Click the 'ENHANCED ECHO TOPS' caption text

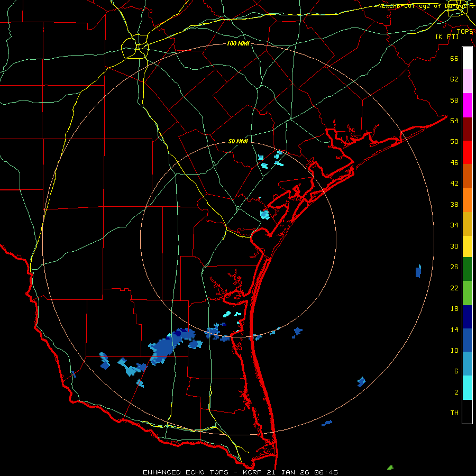tap(186, 472)
